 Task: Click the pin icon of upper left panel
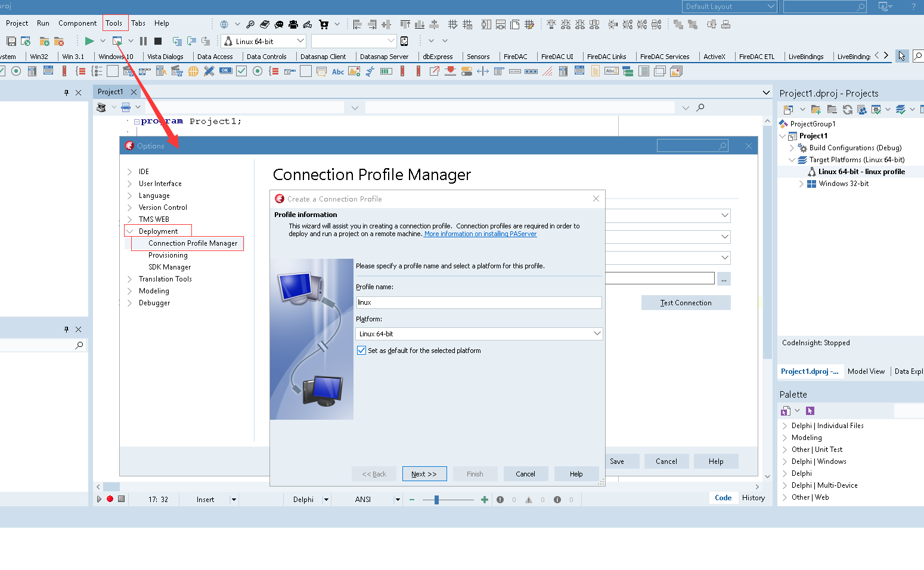pyautogui.click(x=66, y=92)
